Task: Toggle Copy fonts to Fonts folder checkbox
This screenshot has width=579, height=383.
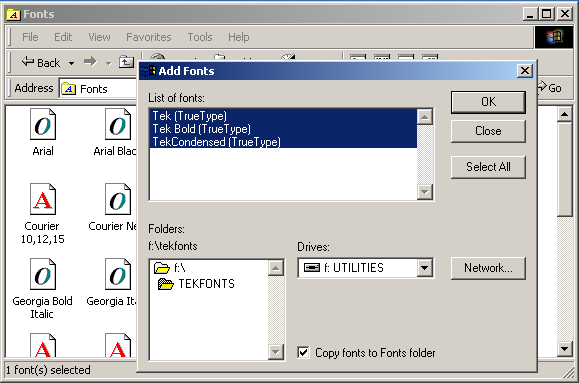Action: 303,352
